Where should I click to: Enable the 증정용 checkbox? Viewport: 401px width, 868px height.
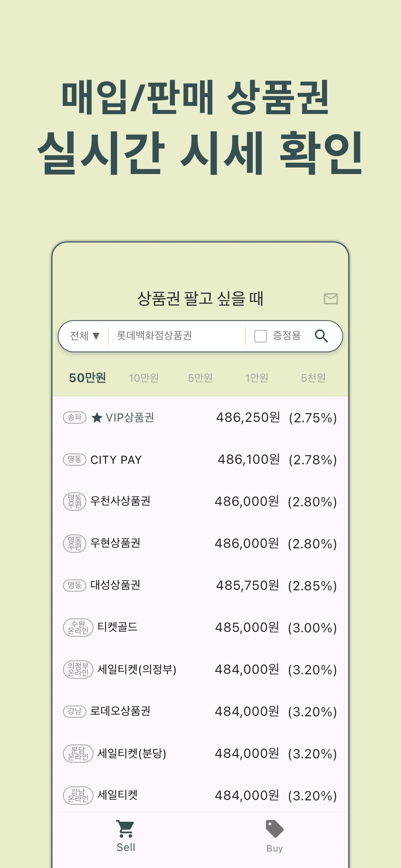click(x=260, y=336)
